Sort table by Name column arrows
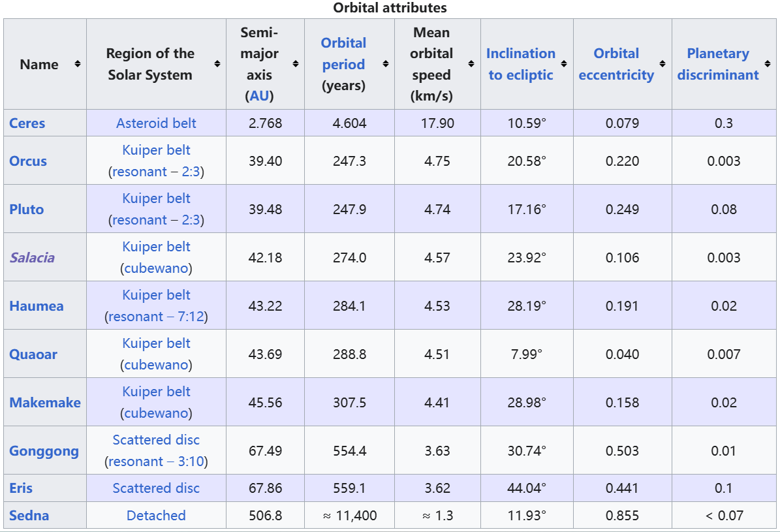The image size is (780, 532). point(78,64)
